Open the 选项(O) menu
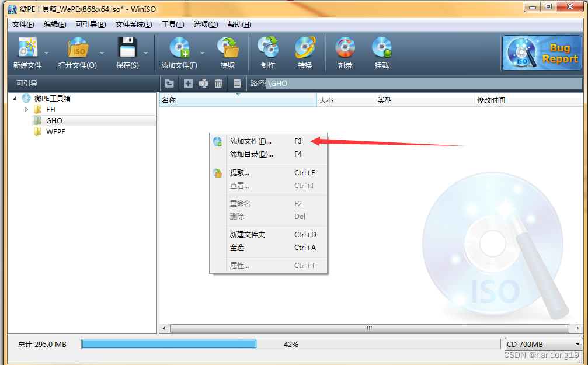588x365 pixels. [206, 25]
